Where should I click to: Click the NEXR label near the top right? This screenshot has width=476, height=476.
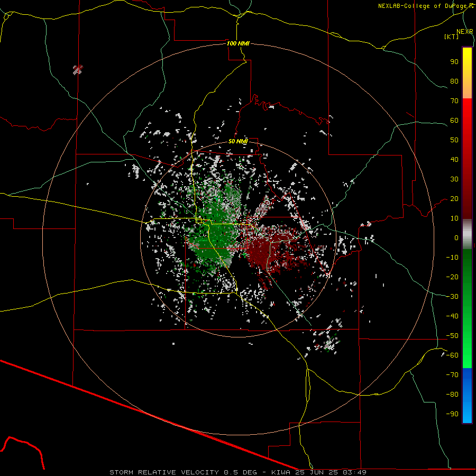pos(464,32)
